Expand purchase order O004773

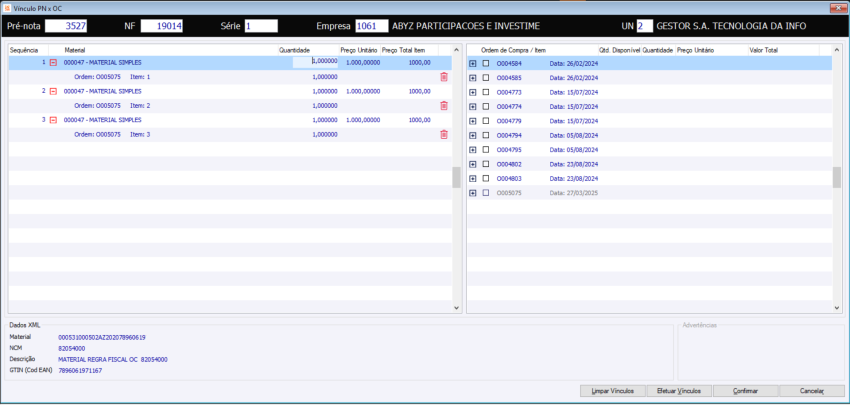click(x=473, y=92)
